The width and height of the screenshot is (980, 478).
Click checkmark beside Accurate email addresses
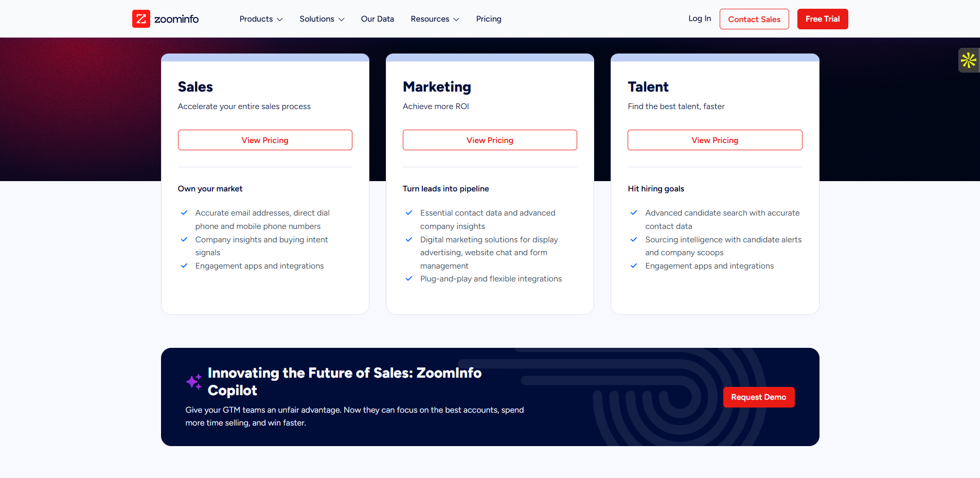point(184,213)
